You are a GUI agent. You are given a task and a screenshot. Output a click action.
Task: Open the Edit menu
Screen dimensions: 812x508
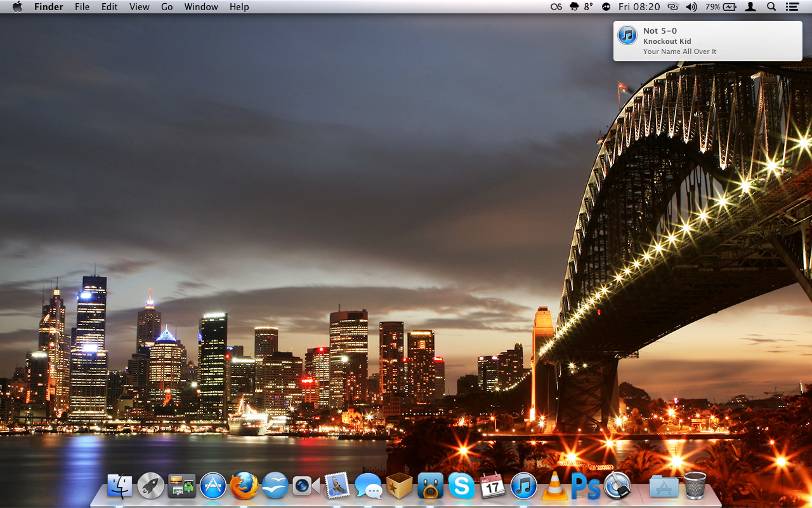[x=110, y=7]
